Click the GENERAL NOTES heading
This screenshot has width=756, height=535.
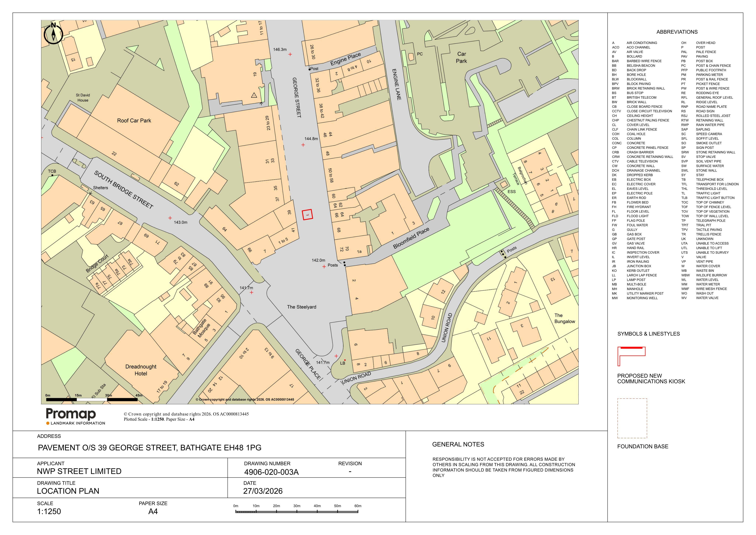click(458, 444)
